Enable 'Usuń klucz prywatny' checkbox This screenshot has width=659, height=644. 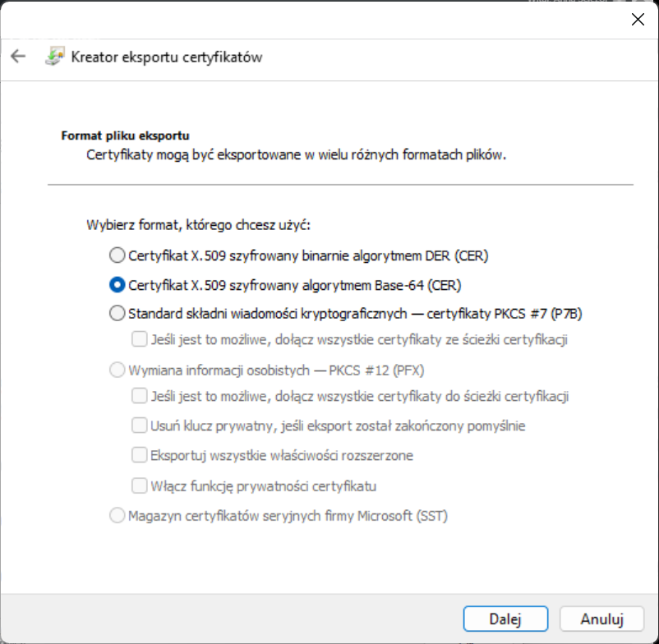point(140,425)
